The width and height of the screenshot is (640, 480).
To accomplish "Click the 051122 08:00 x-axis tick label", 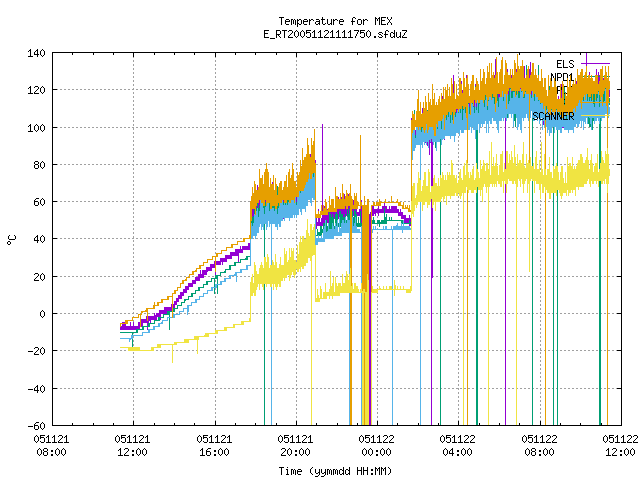I will point(539,446).
